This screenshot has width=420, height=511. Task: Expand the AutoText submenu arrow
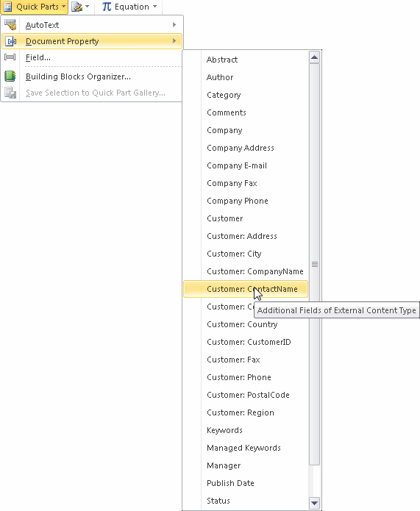point(174,25)
